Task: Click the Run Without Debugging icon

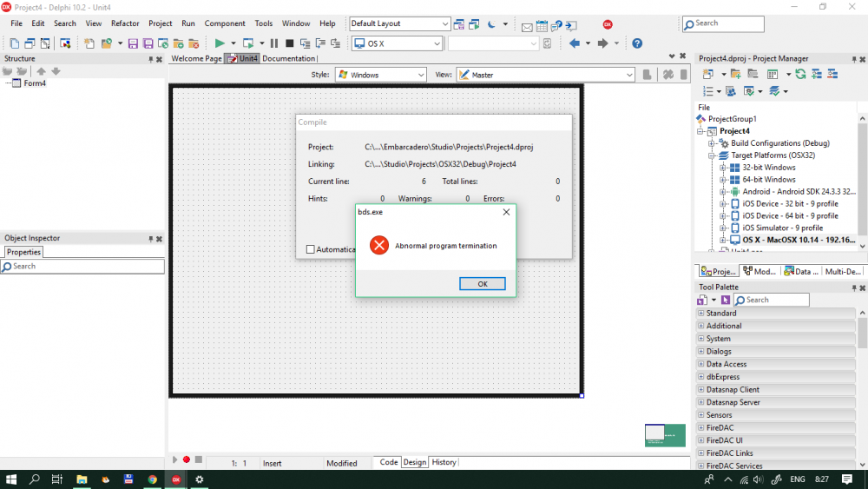Action: (248, 43)
